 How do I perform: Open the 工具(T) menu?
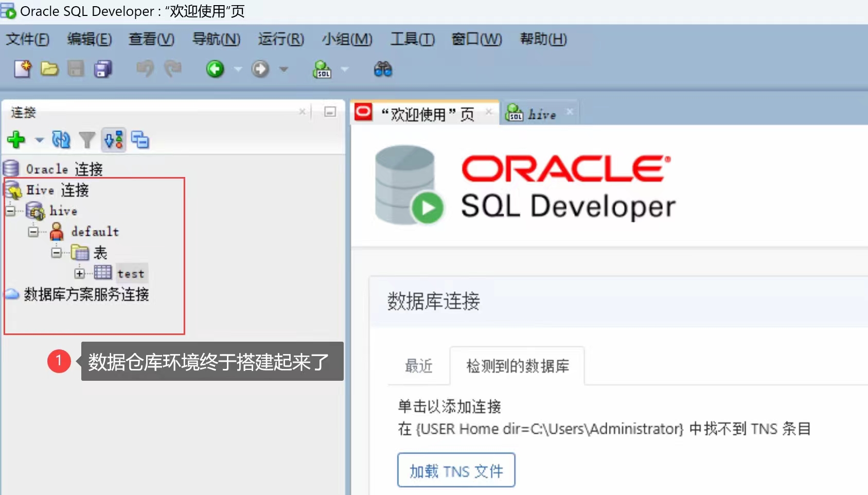413,39
